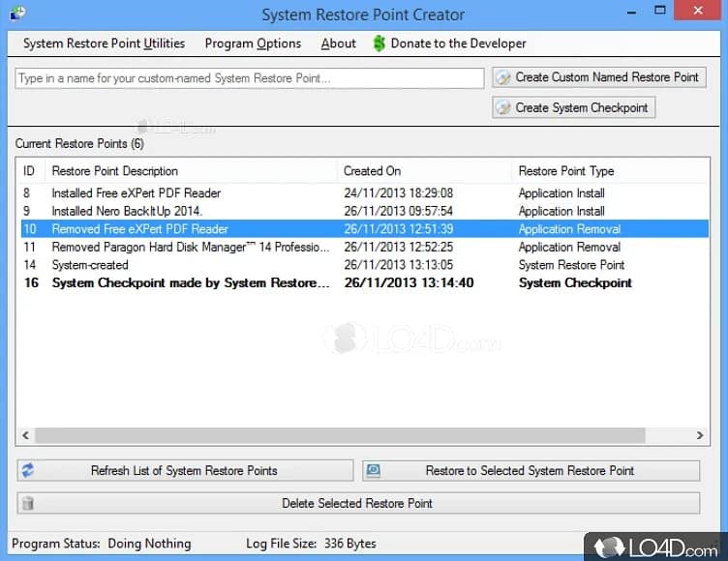This screenshot has width=728, height=561.
Task: Click the app icon in the title bar
Action: click(18, 13)
